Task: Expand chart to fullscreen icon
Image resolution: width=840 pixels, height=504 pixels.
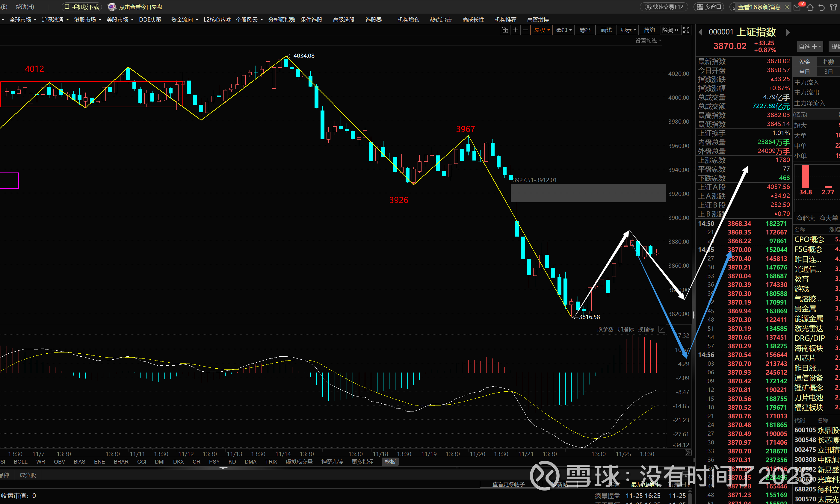Action: [x=686, y=30]
